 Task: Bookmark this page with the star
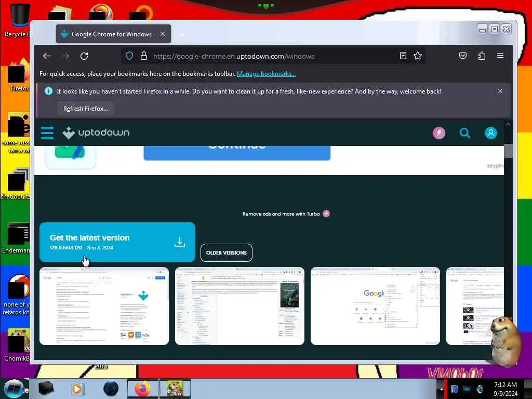click(x=418, y=56)
